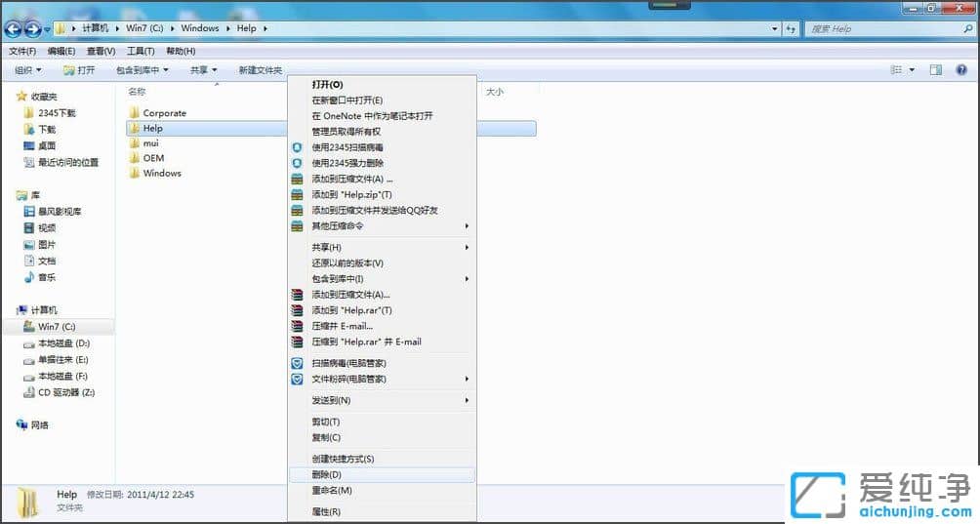
Task: Click WinRAR icon beside 添加到压缩文件(A)...
Action: [297, 294]
